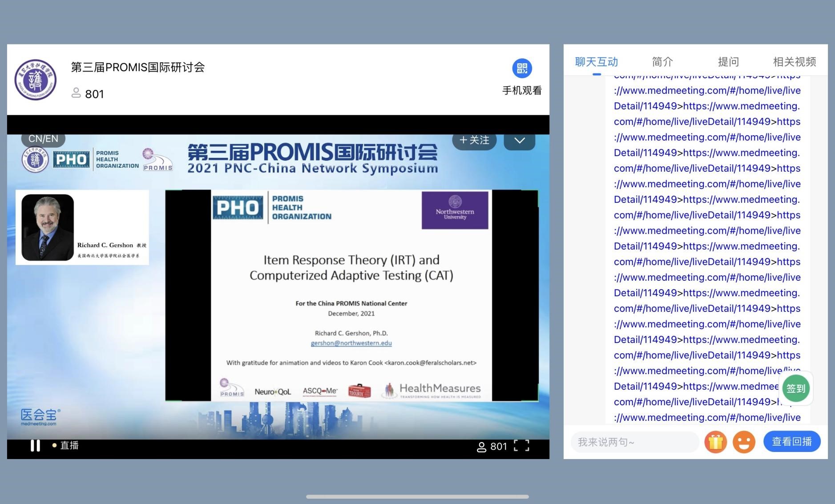Enter fullscreen mode for the video
835x504 pixels.
click(x=521, y=446)
